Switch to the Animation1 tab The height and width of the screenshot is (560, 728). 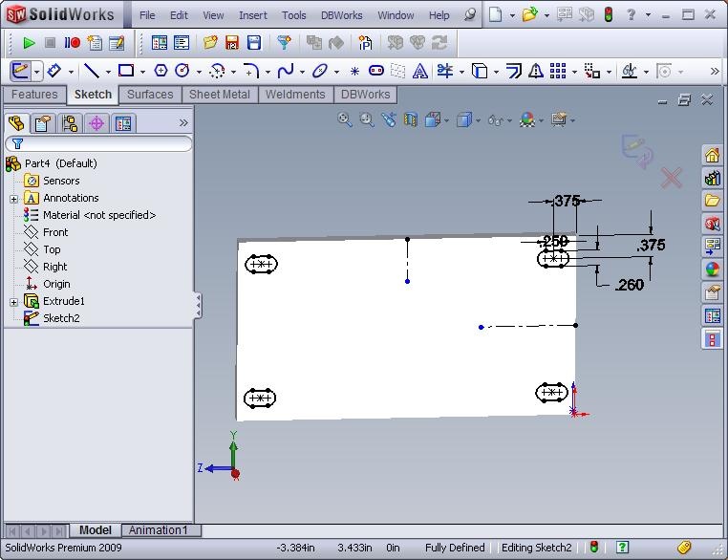[x=159, y=530]
